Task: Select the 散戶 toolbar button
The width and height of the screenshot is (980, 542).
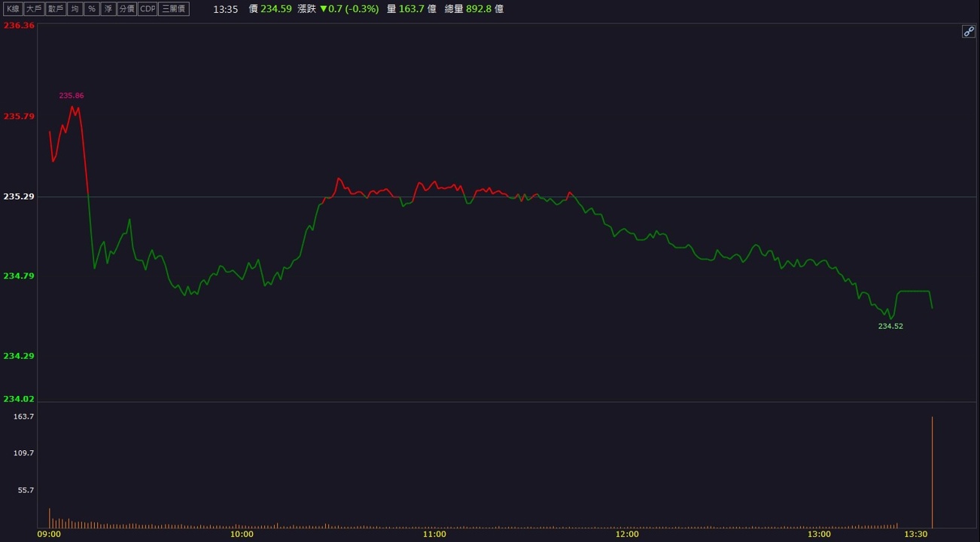Action: pyautogui.click(x=55, y=9)
